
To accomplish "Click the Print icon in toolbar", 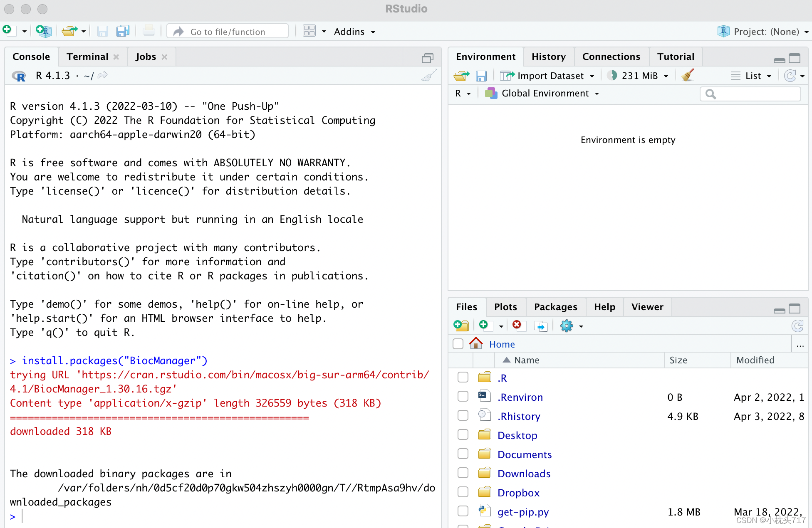I will tap(149, 31).
